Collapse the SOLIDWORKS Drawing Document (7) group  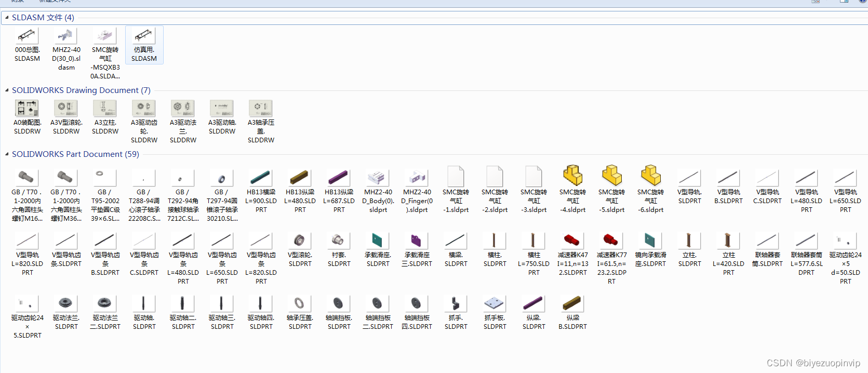[7, 90]
